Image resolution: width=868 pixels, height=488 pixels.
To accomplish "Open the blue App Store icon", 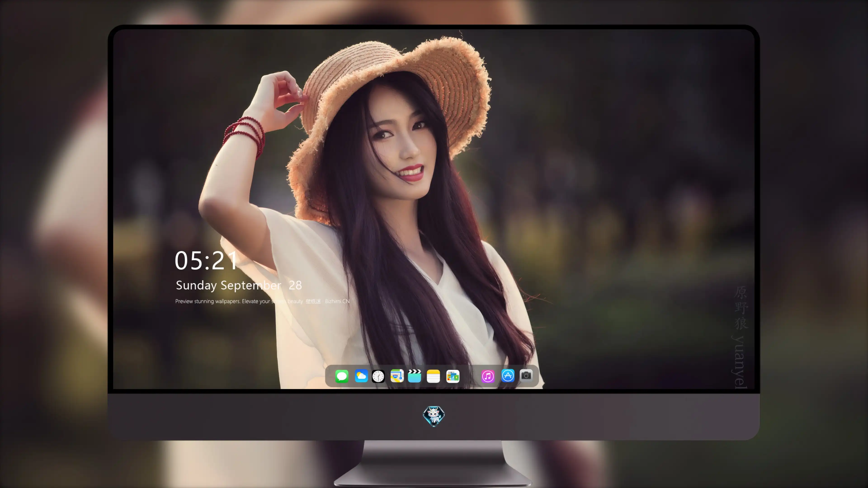I will click(x=508, y=375).
